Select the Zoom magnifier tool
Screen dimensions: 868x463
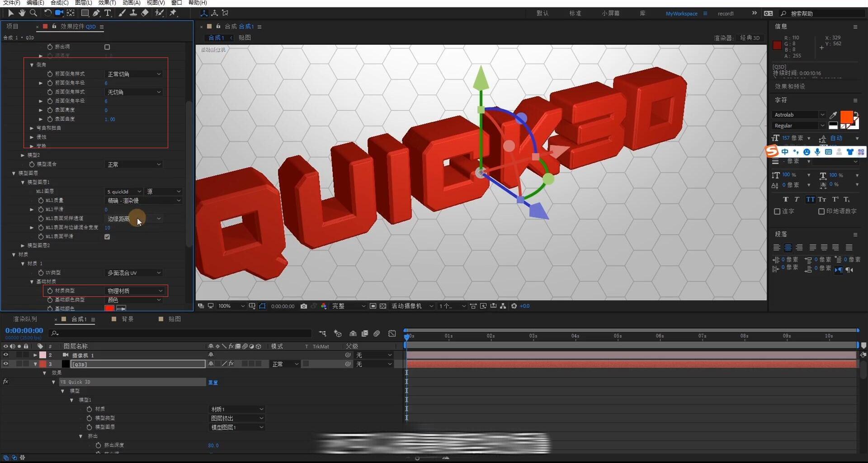click(x=33, y=13)
